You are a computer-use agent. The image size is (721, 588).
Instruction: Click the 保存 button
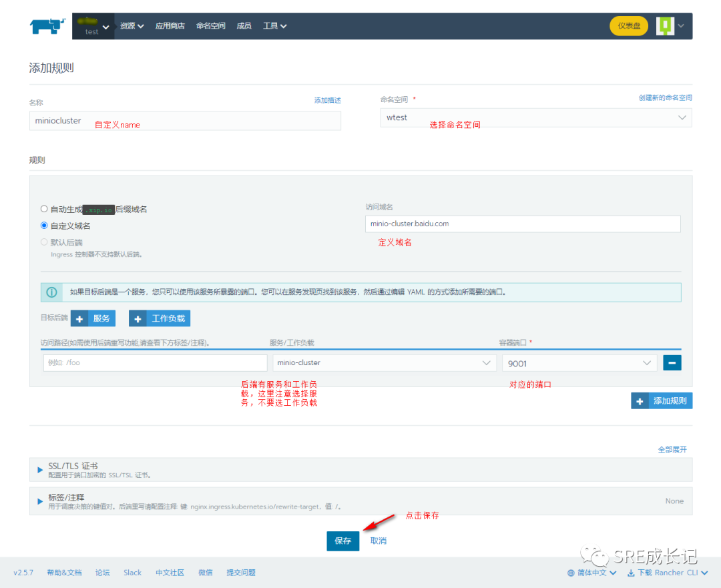click(342, 541)
